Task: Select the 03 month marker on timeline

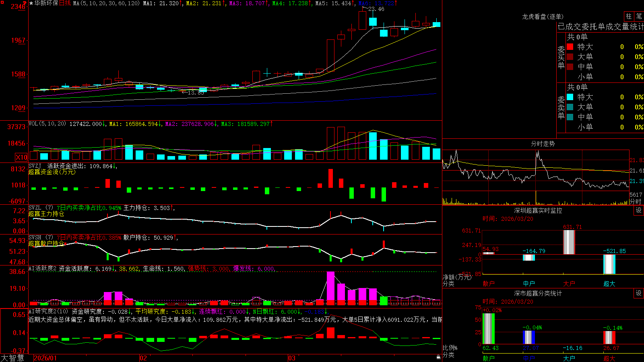Action: tap(292, 358)
